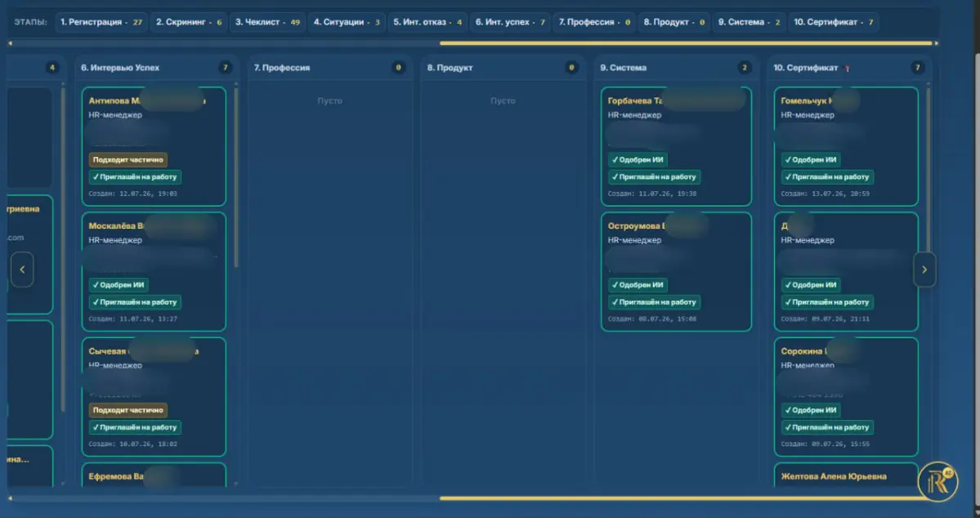Click 'Подходит частично' badge on Сычевая card
The image size is (980, 518).
coord(128,410)
